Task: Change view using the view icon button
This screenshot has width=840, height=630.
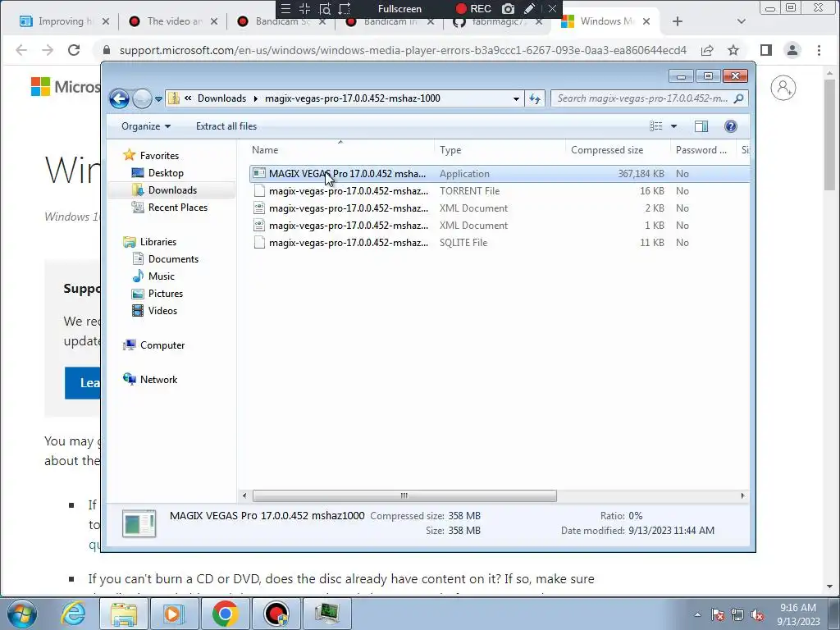Action: point(655,126)
